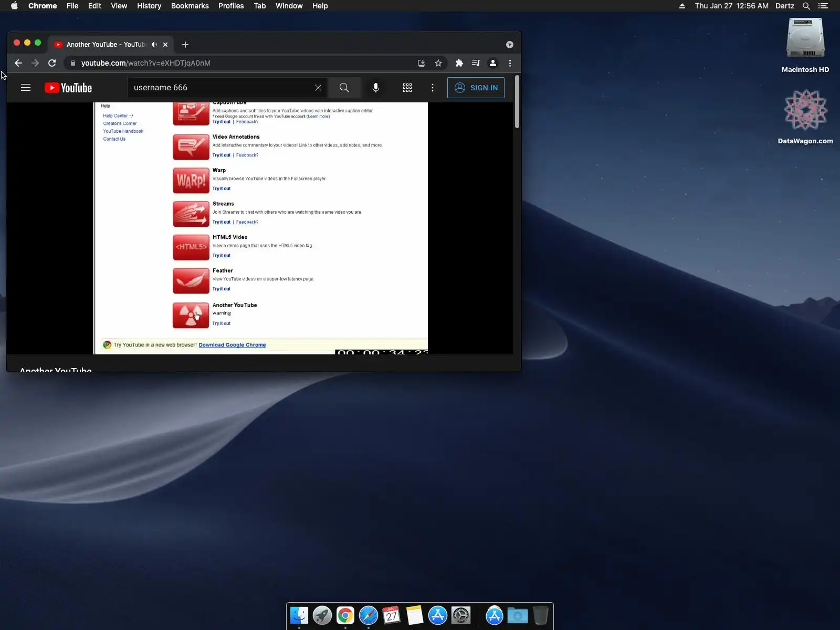Click the video player to toggle playback
The image size is (840, 630).
[x=260, y=228]
